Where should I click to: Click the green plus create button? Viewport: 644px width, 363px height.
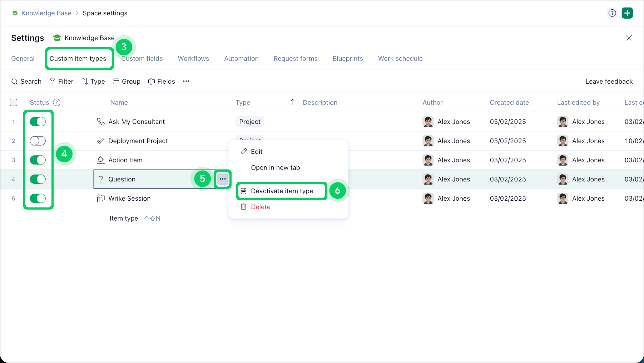pyautogui.click(x=627, y=13)
